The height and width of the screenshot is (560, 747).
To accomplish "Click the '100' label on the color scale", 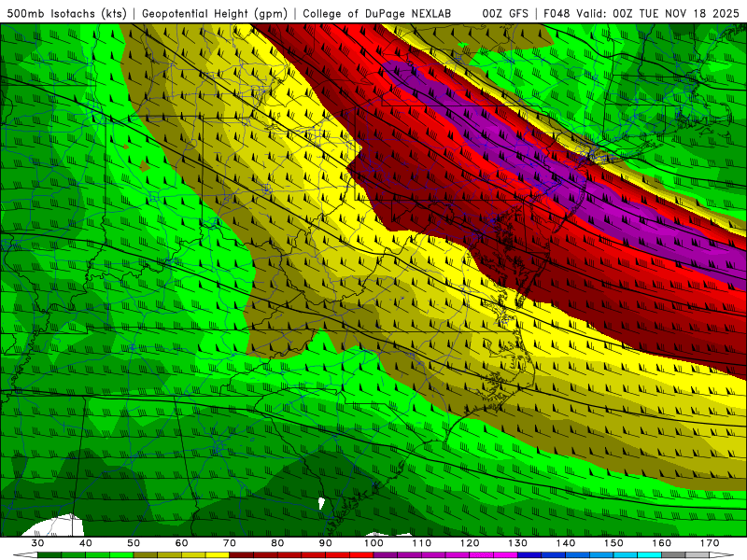I will pyautogui.click(x=374, y=543).
